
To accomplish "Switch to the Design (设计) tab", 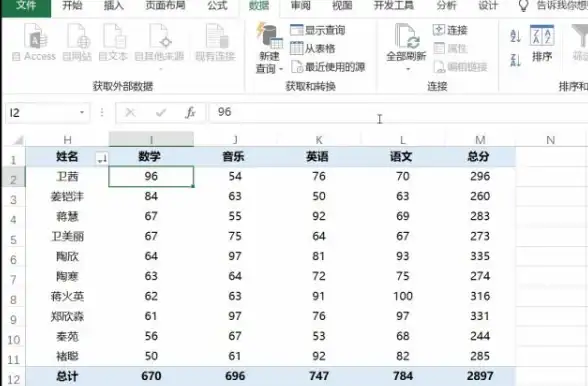I will click(488, 5).
